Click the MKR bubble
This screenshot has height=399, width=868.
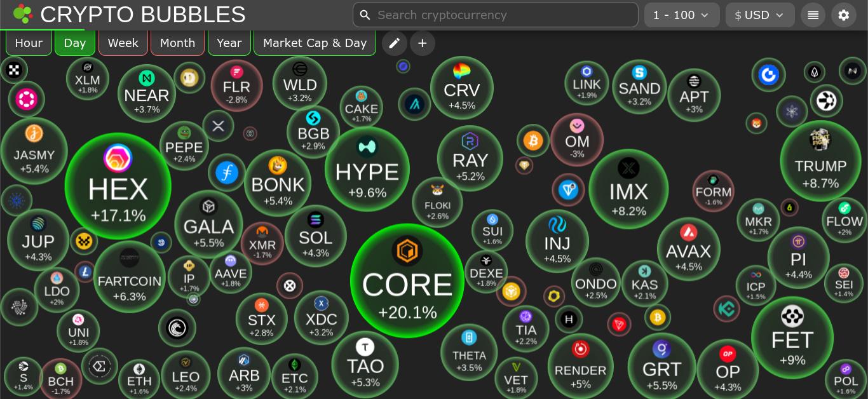[759, 220]
